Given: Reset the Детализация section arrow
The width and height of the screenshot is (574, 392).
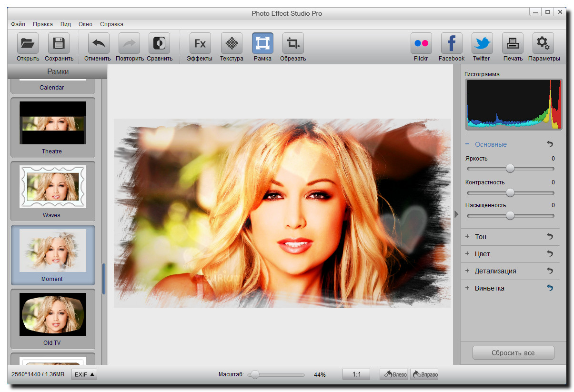Looking at the screenshot, I should point(550,271).
